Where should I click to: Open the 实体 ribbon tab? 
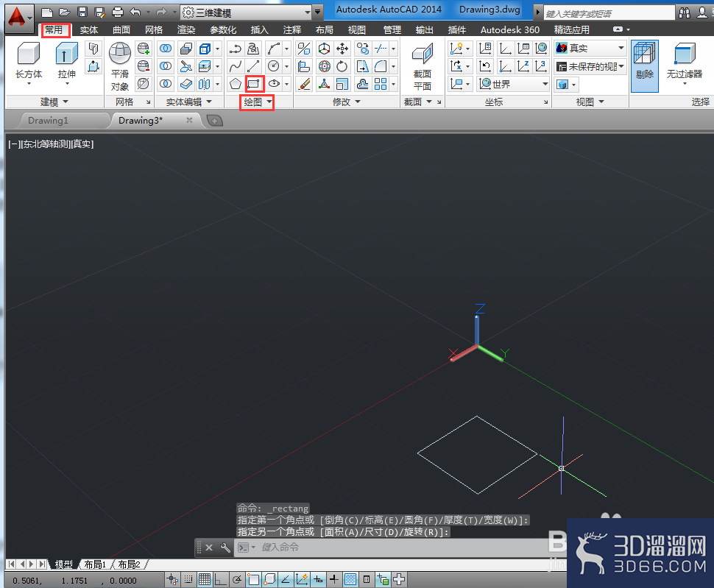(89, 30)
